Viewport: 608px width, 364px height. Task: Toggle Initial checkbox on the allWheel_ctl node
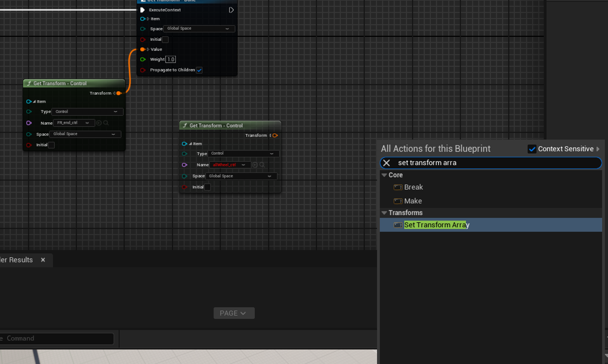click(207, 187)
